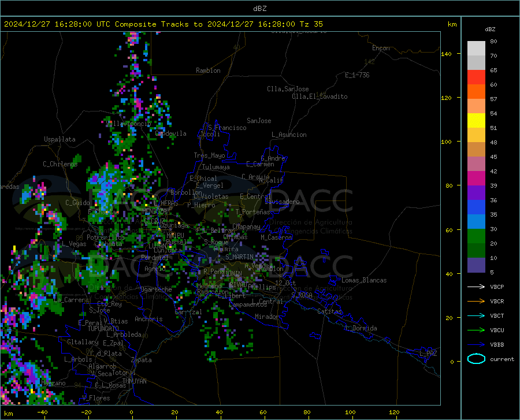This screenshot has height=420, width=520.
Task: Click the La_Carrera label
Action: click(71, 300)
